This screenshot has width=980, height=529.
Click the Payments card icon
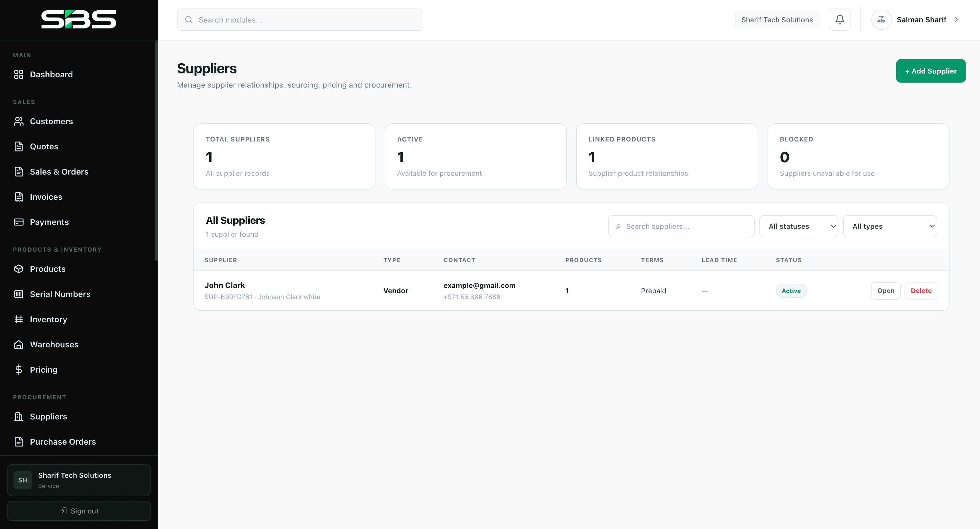click(19, 222)
